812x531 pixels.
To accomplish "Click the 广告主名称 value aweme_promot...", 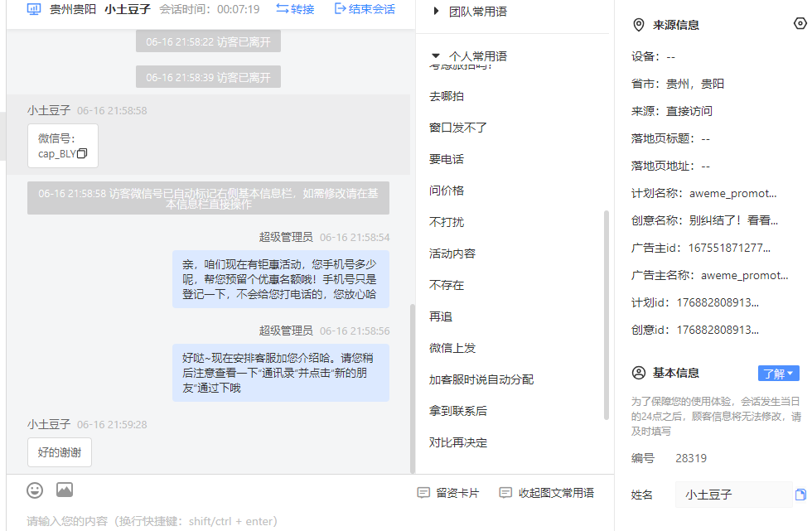I will (745, 275).
